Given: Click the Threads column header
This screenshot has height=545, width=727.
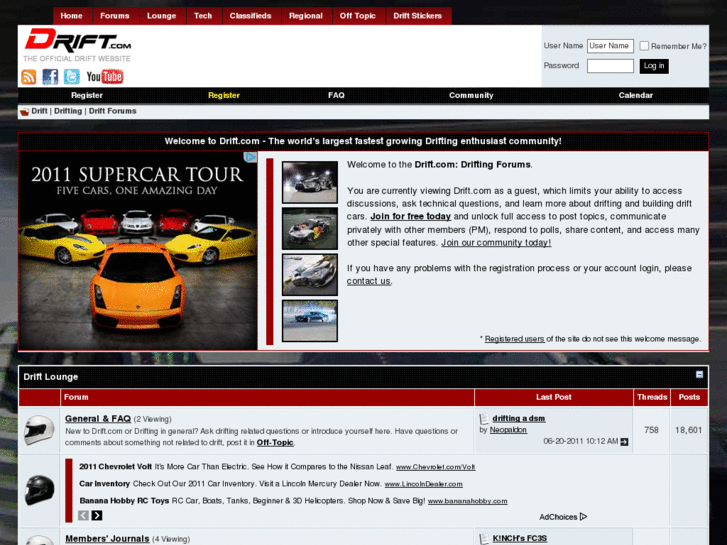Looking at the screenshot, I should click(652, 397).
